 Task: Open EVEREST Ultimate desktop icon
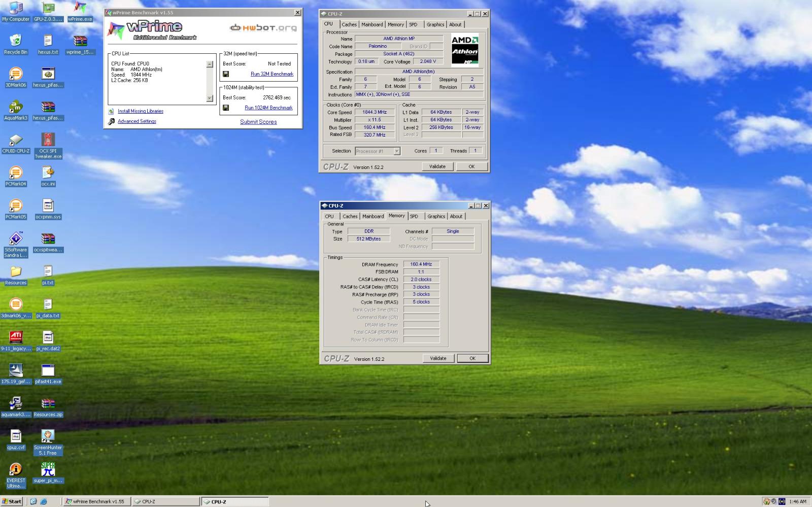point(16,476)
